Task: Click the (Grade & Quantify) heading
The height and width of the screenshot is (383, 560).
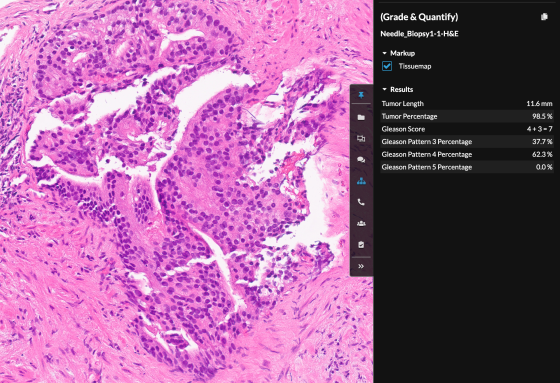Action: (419, 17)
